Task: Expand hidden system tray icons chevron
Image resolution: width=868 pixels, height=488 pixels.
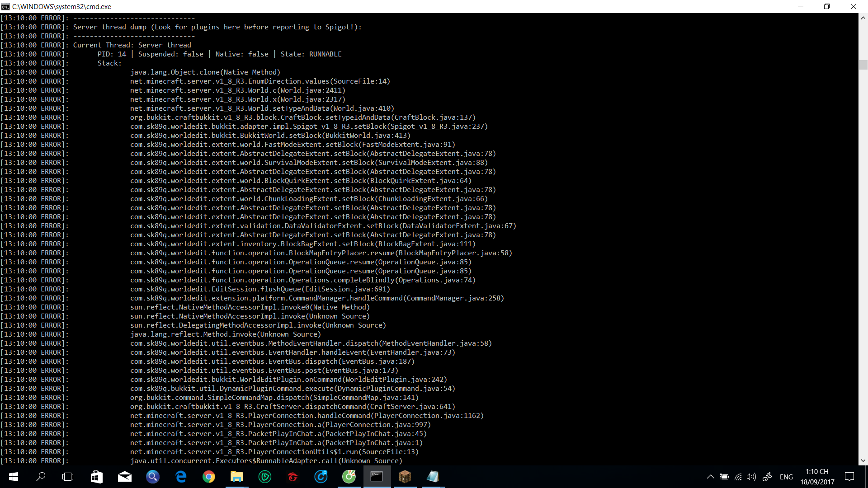Action: 710,477
